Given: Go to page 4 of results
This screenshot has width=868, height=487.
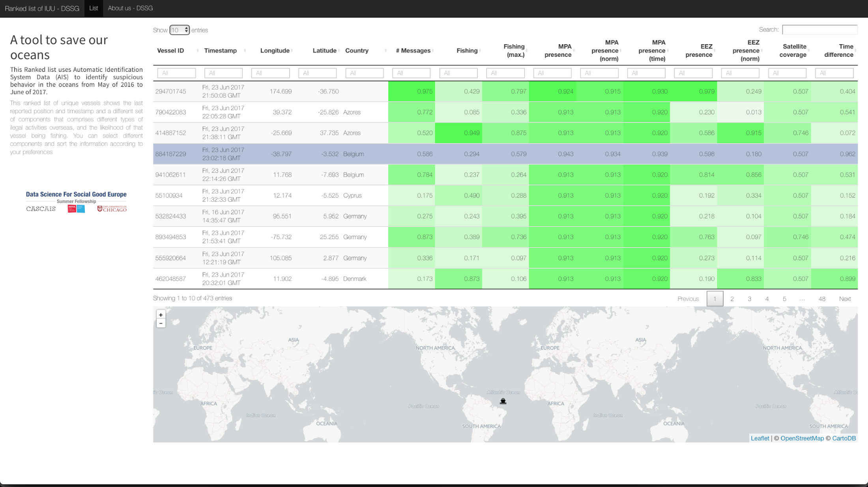Looking at the screenshot, I should coord(767,299).
